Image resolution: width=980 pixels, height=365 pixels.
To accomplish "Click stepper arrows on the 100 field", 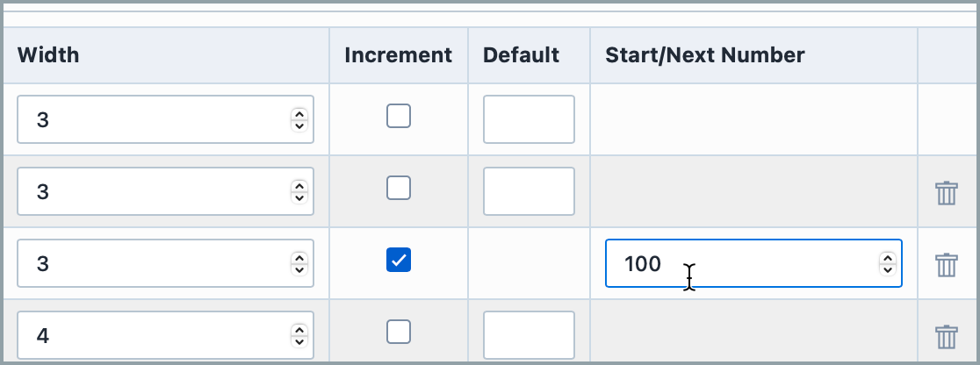I will [888, 263].
